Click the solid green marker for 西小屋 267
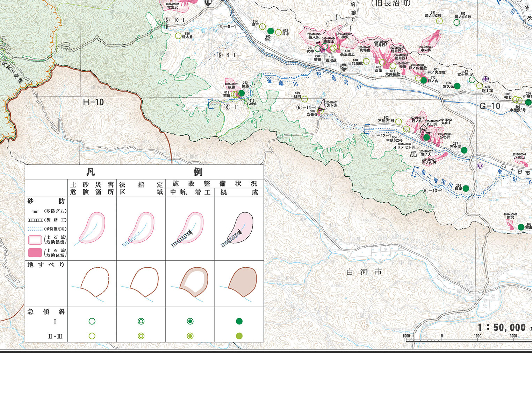The height and width of the screenshot is (394, 532). pos(464,150)
